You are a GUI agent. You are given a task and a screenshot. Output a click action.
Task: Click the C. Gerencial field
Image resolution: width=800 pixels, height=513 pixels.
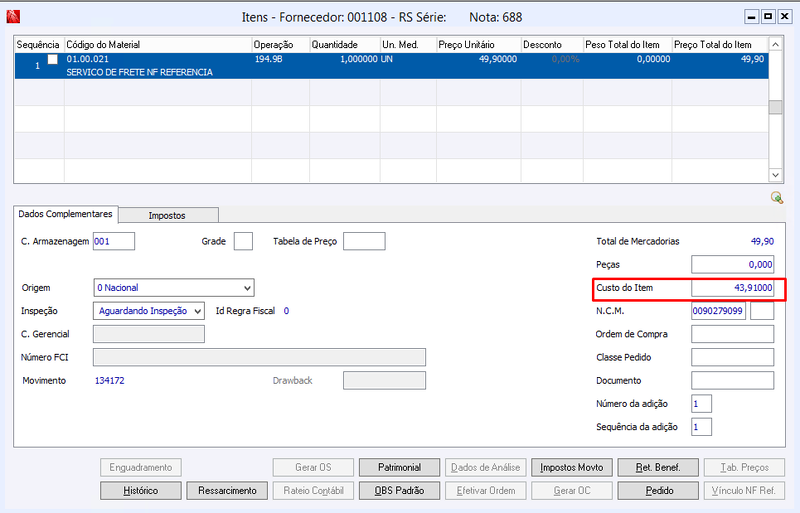pyautogui.click(x=149, y=334)
